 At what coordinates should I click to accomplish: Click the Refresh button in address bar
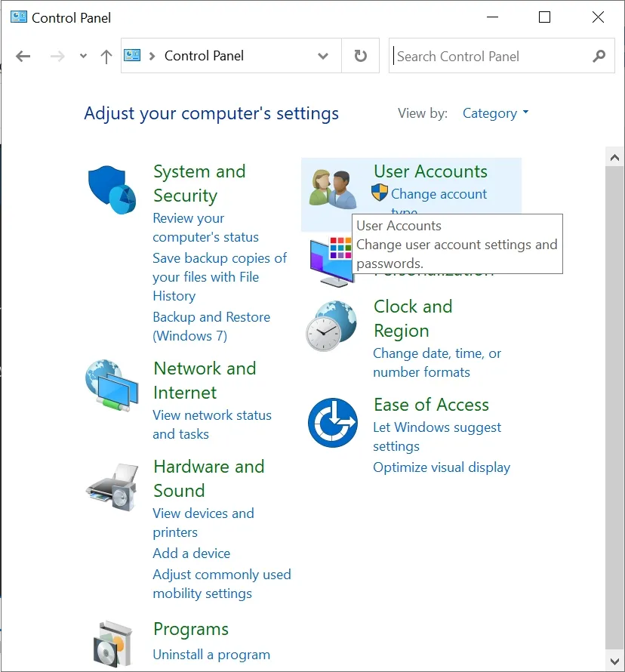pyautogui.click(x=360, y=55)
